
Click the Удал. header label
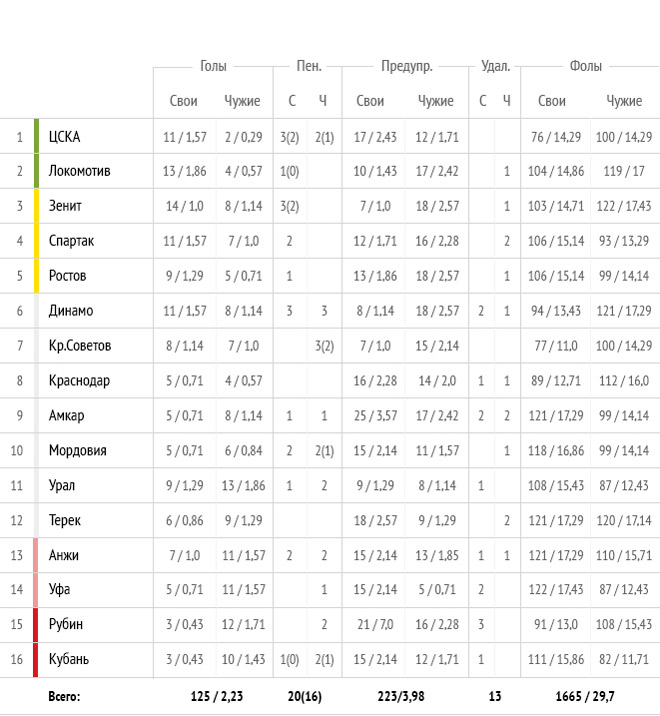495,67
